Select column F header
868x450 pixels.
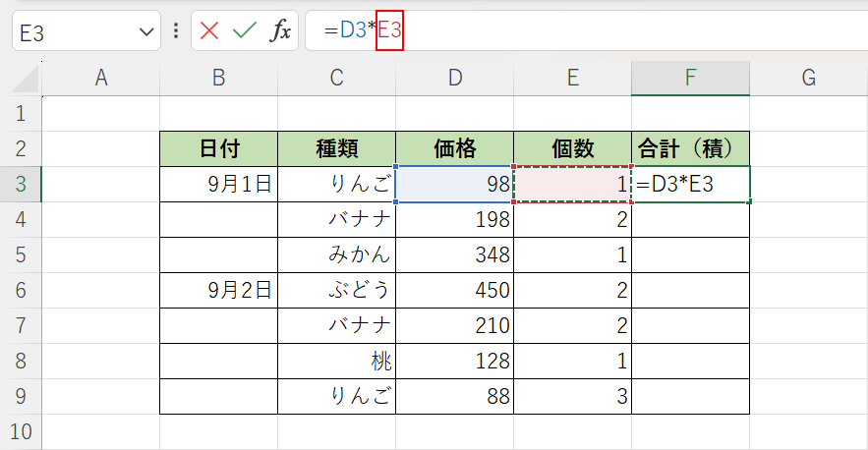[x=690, y=78]
